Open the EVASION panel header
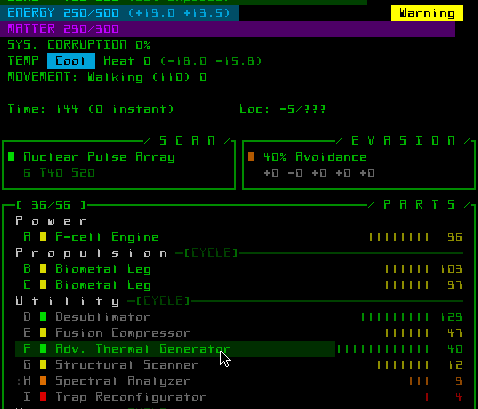 point(403,141)
